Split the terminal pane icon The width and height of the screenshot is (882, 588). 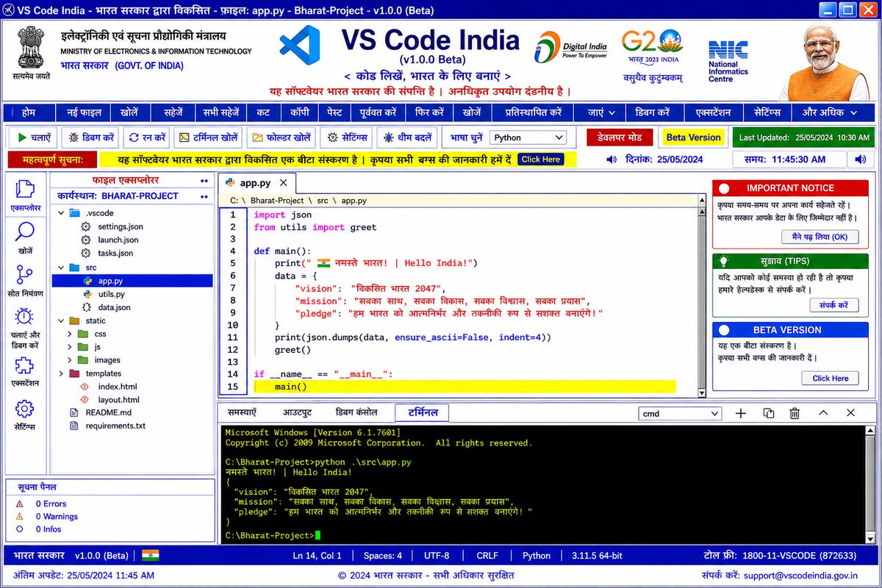click(x=769, y=414)
